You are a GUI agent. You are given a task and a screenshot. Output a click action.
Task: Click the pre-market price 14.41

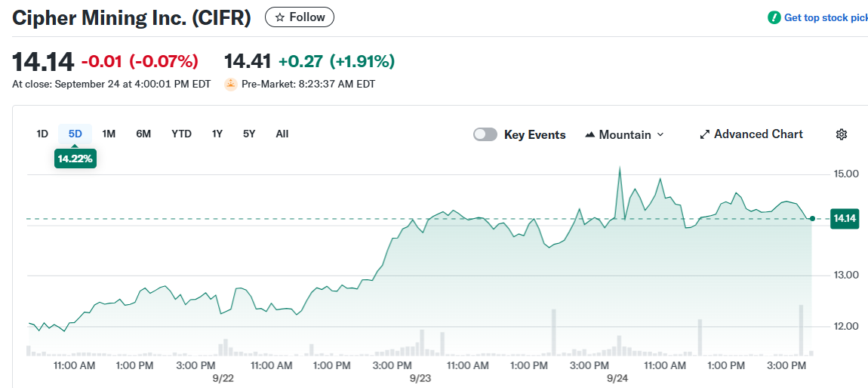pyautogui.click(x=248, y=61)
